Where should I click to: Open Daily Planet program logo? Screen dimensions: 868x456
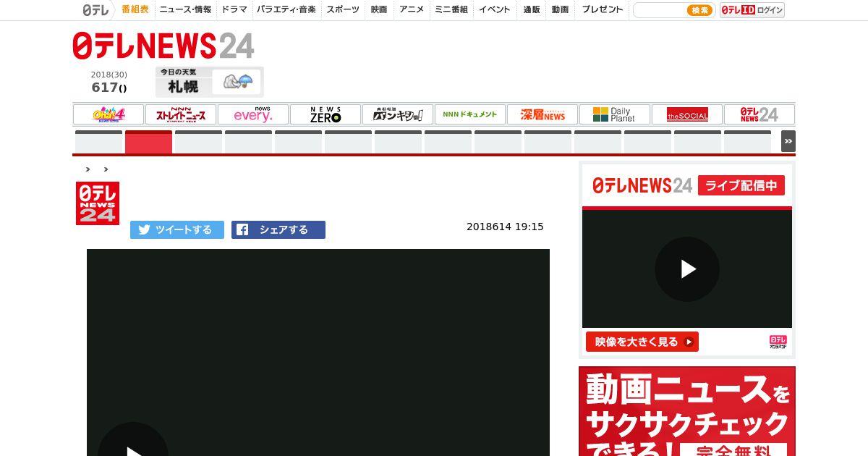tap(615, 114)
